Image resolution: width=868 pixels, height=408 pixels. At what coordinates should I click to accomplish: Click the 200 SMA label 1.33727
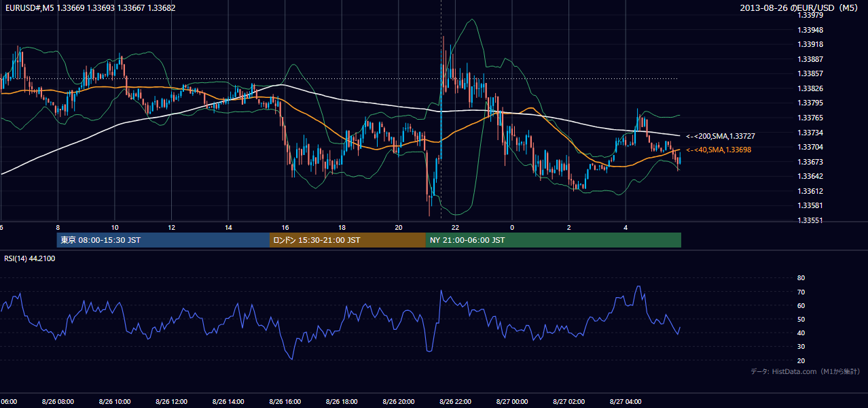[721, 136]
